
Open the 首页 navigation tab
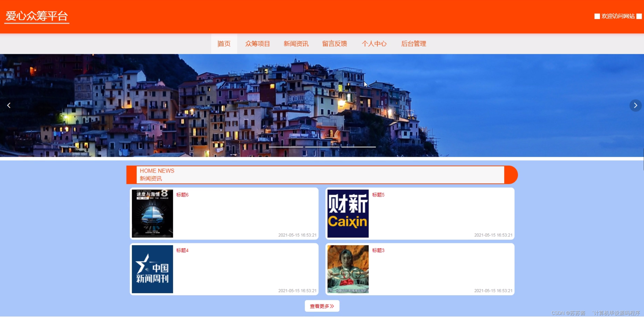point(224,44)
